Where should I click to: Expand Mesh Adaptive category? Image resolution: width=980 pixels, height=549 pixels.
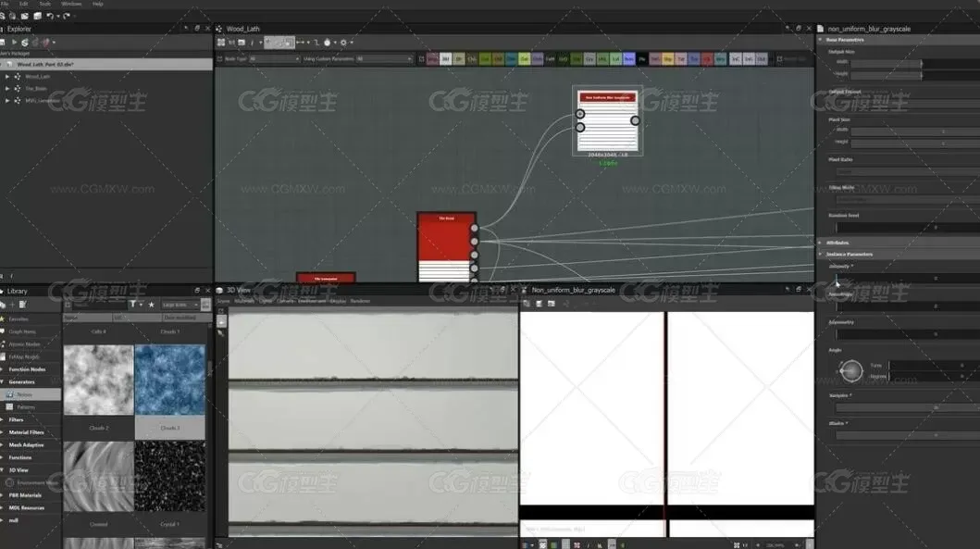(3, 444)
